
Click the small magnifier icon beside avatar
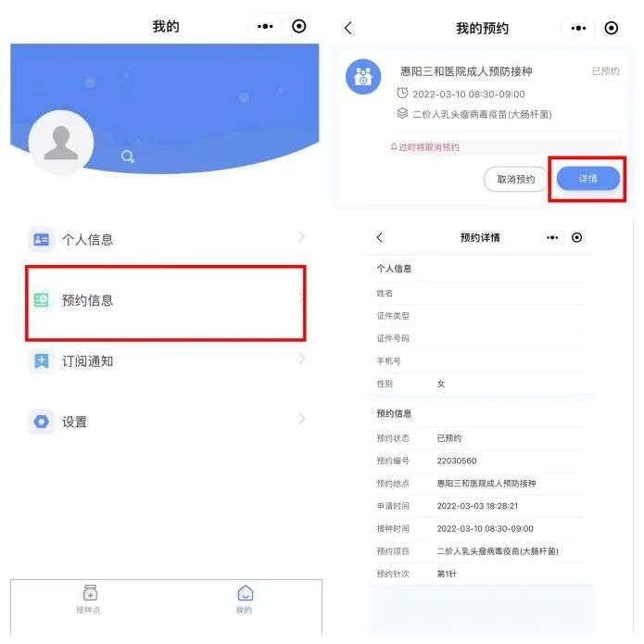(127, 157)
